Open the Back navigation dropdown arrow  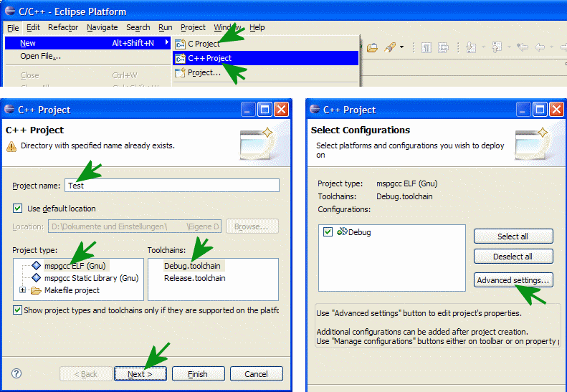[x=551, y=47]
